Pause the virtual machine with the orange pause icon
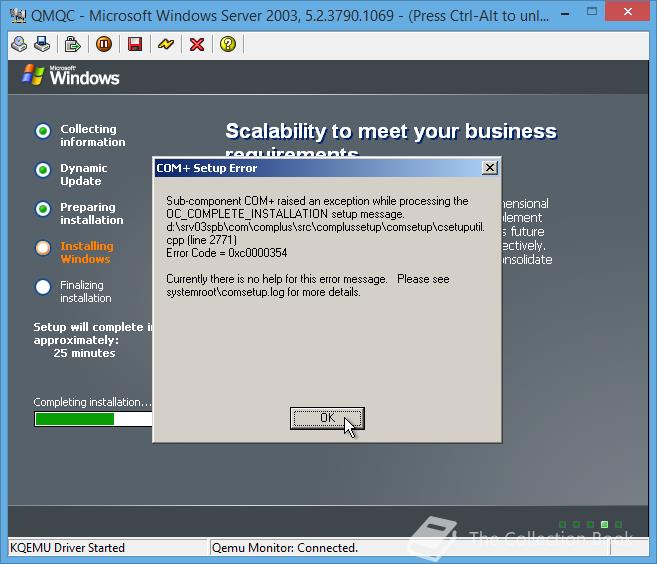This screenshot has height=564, width=657. coord(103,44)
